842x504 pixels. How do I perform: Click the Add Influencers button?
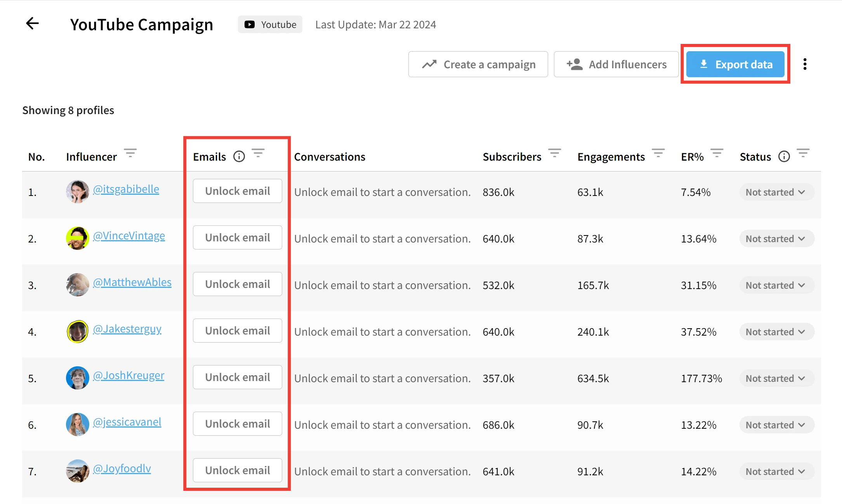pos(616,64)
